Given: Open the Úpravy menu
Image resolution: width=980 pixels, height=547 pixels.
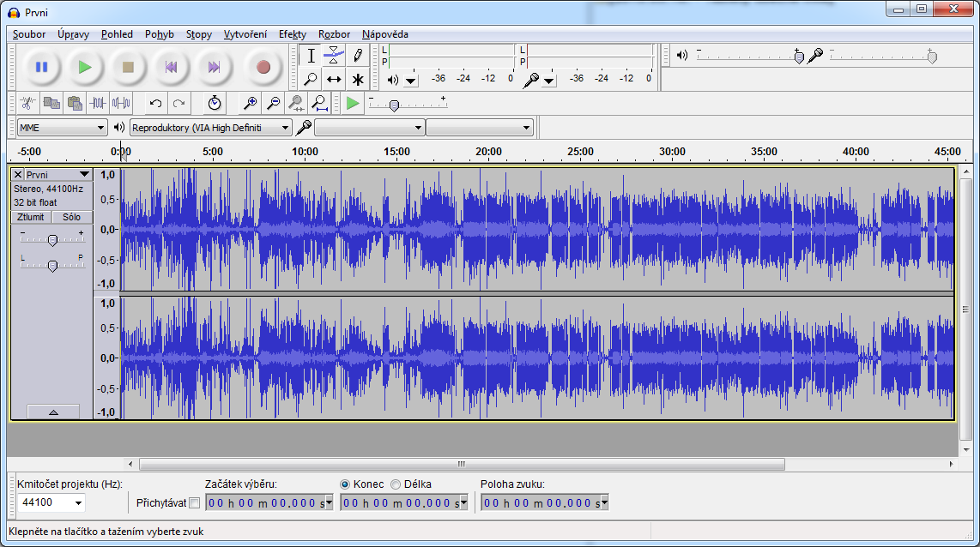Looking at the screenshot, I should 73,34.
